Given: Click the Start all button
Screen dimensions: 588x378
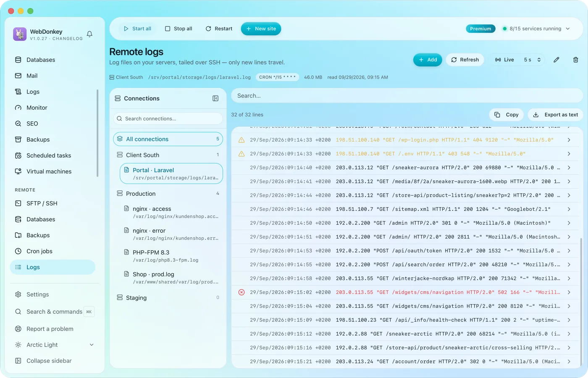Looking at the screenshot, I should pyautogui.click(x=137, y=29).
